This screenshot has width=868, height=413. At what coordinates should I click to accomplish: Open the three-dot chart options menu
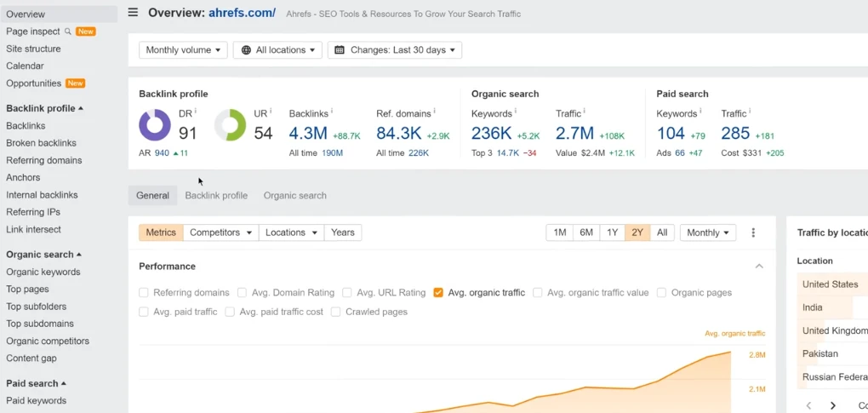click(753, 232)
